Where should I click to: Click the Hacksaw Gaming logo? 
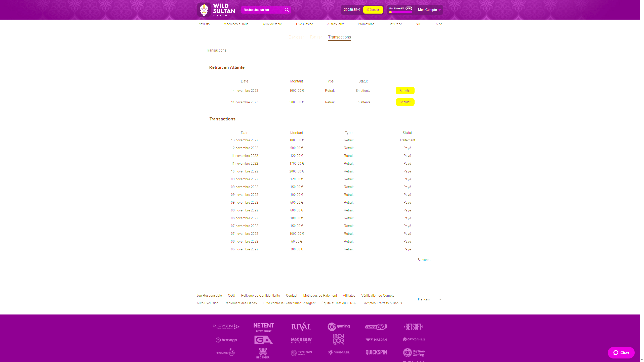pos(301,340)
